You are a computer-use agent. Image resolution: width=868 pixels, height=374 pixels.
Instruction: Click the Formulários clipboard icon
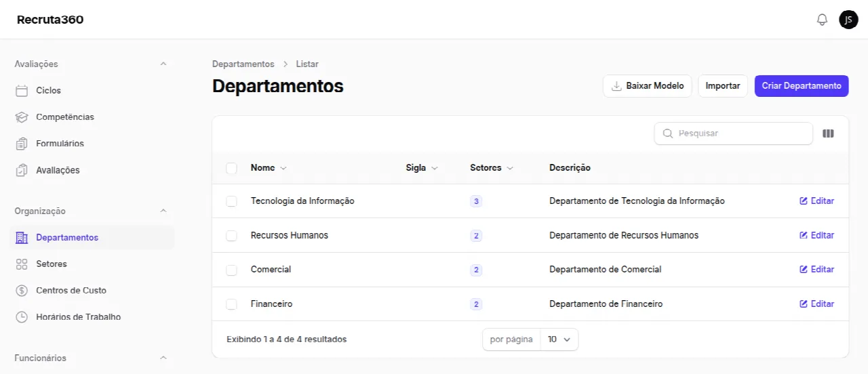coord(22,144)
